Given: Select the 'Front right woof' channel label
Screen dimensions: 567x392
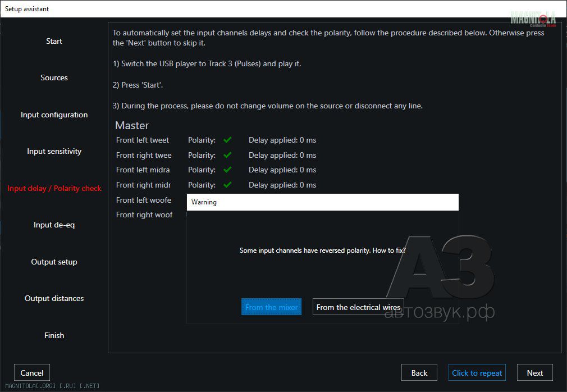Looking at the screenshot, I should 144,215.
